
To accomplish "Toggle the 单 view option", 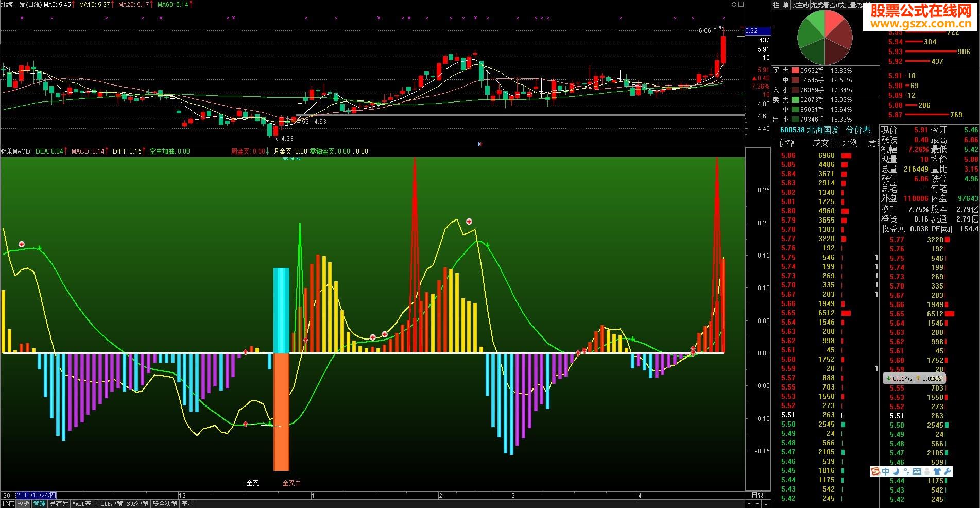I will [785, 5].
